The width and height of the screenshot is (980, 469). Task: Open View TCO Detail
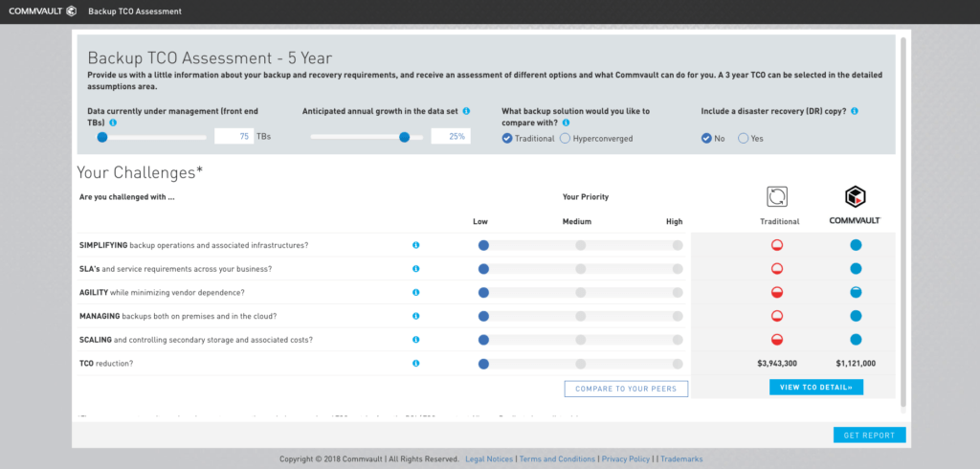[x=816, y=387]
